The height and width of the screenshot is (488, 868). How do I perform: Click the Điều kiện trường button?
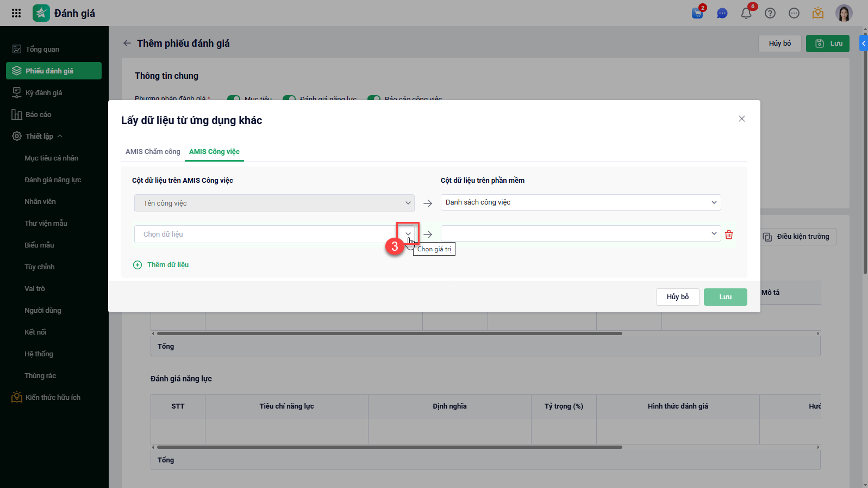coord(797,237)
